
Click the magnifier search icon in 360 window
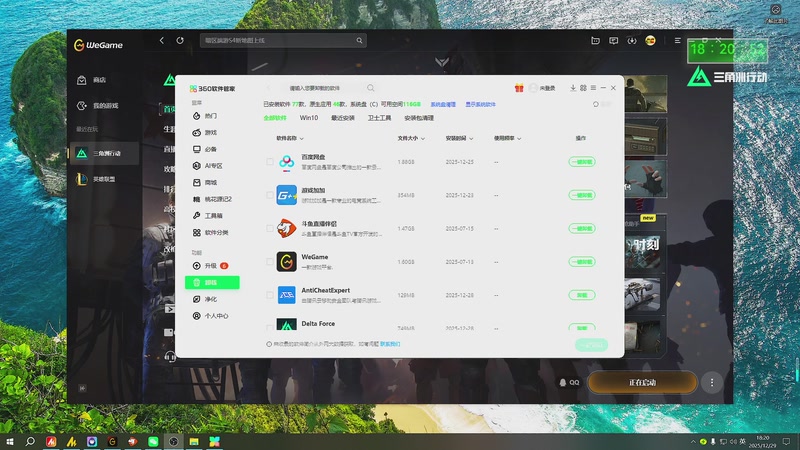(x=371, y=88)
